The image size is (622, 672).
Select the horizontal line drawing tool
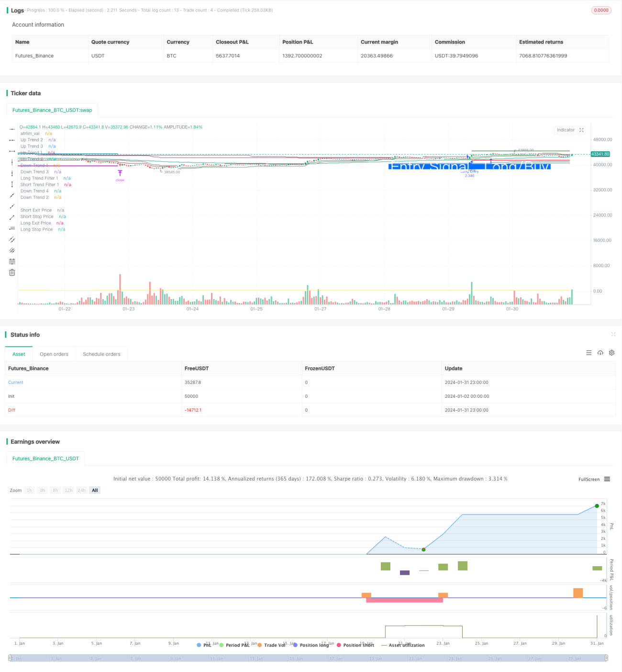[12, 129]
